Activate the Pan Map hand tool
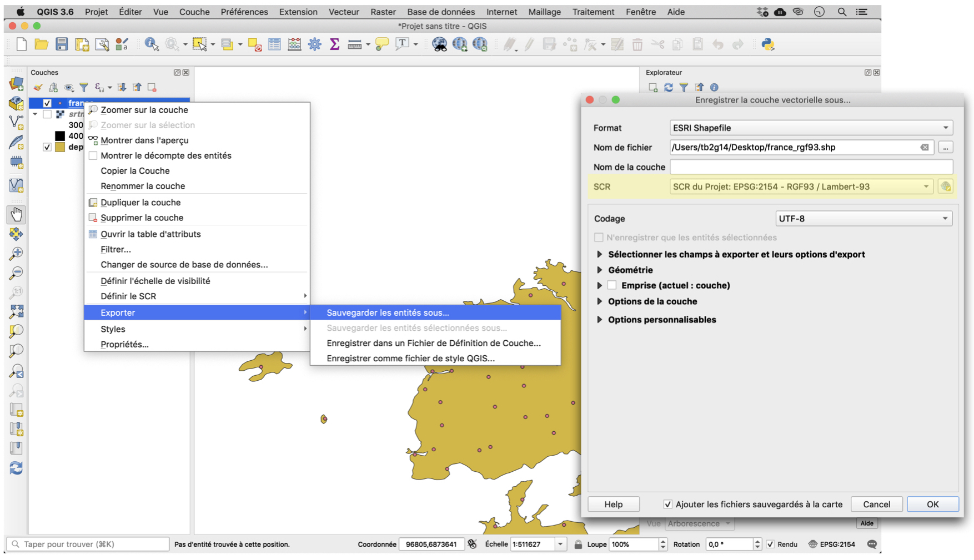The image size is (974, 560). click(16, 214)
